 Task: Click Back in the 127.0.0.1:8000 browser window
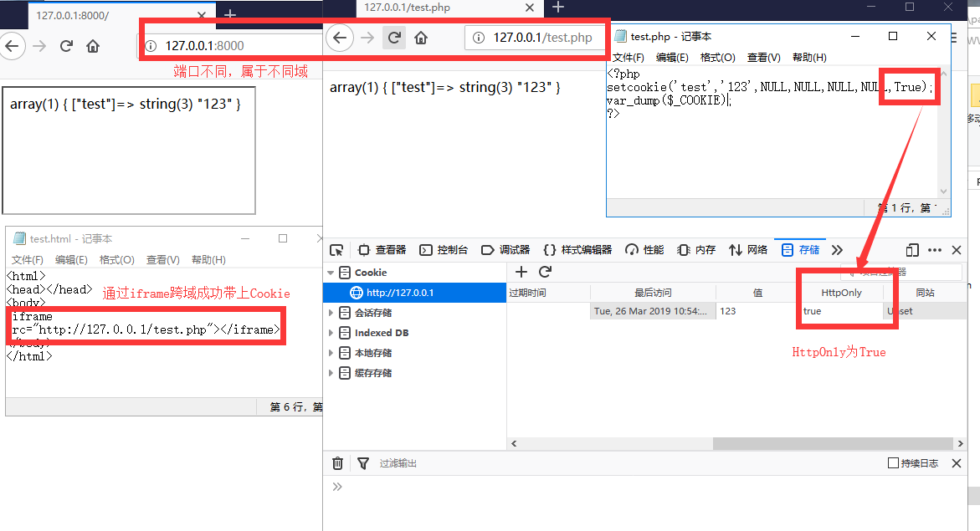(12, 46)
